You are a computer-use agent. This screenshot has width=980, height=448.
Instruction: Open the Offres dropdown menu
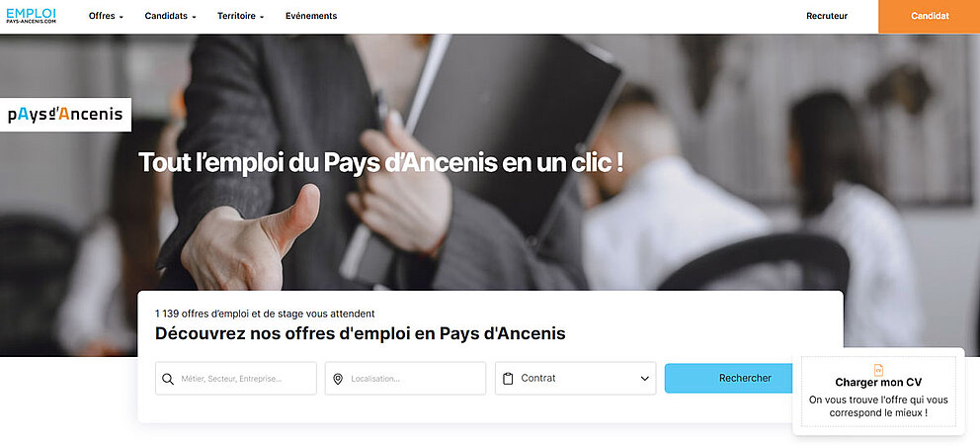pyautogui.click(x=107, y=16)
